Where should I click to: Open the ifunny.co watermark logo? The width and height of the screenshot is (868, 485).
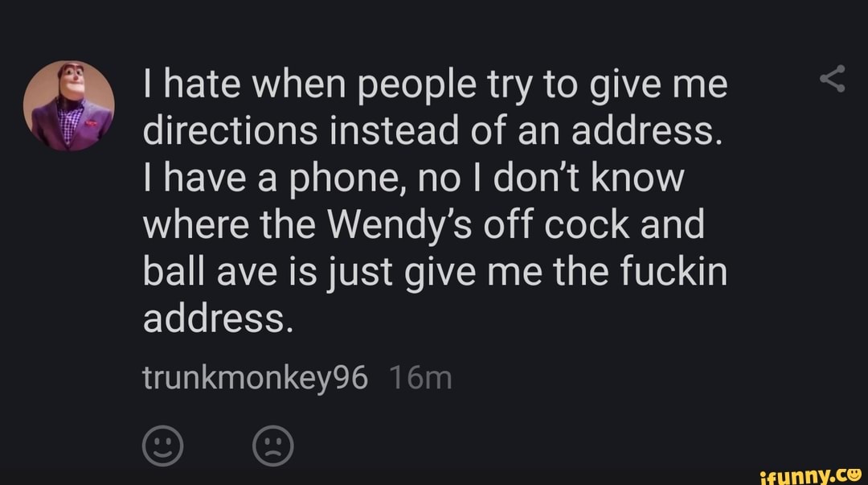812,474
